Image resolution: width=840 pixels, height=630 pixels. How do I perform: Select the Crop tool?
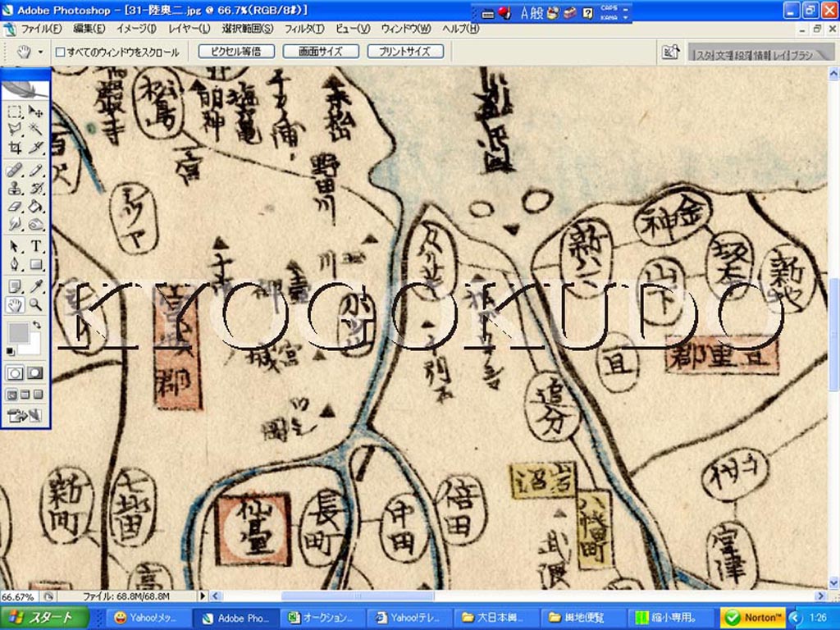click(x=15, y=147)
